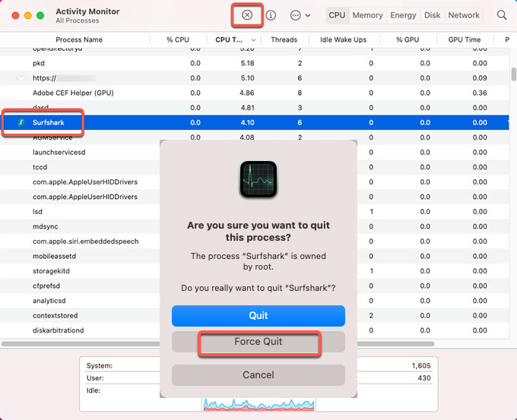Switch to the Memory tab

point(367,15)
